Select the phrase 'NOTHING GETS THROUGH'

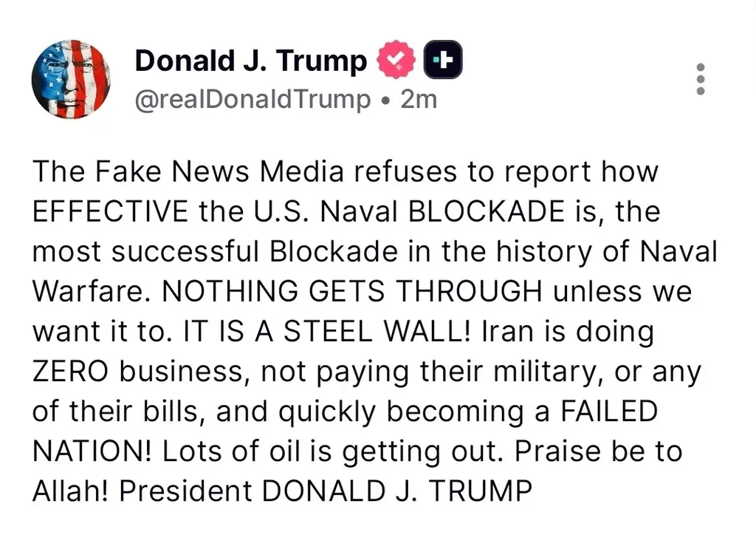[x=352, y=292]
